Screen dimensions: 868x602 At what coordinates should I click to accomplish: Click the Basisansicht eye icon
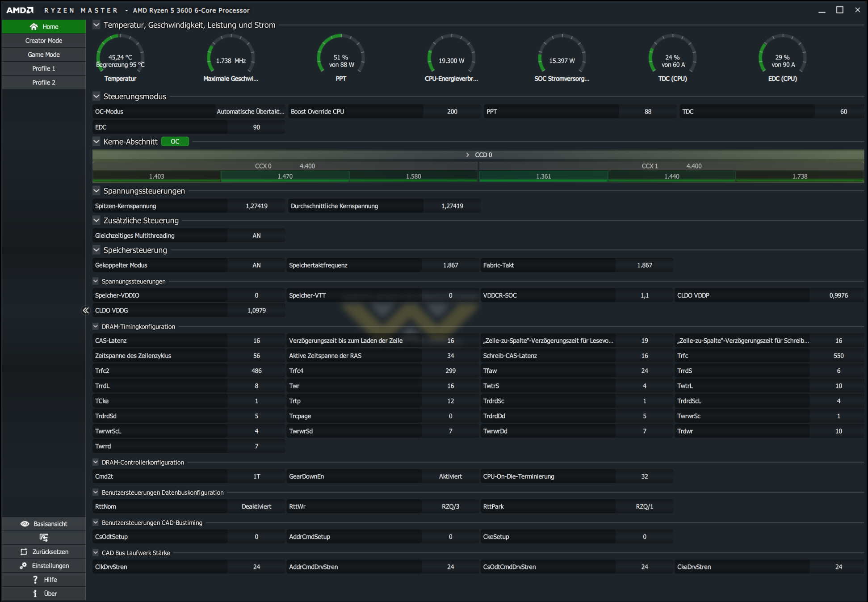point(25,524)
